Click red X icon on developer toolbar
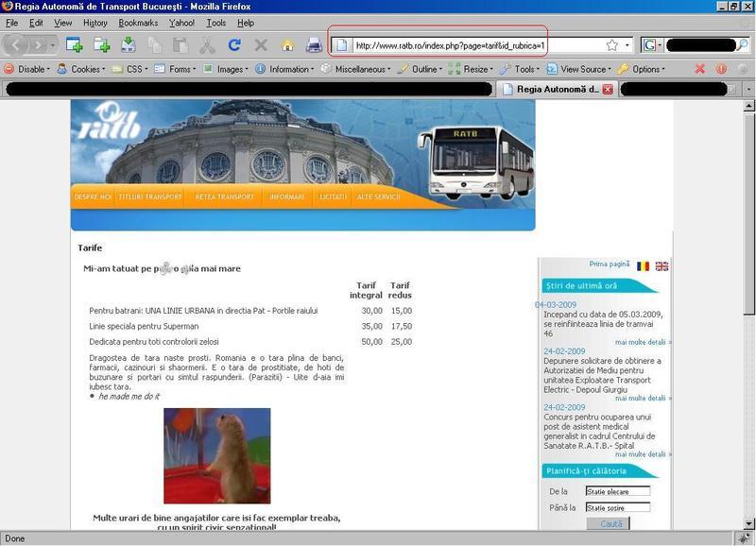756x546 pixels. pos(699,69)
